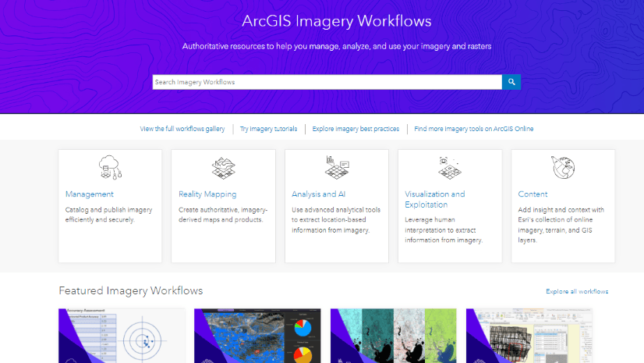
Task: Open the Analysis and AI category title
Action: pos(318,194)
